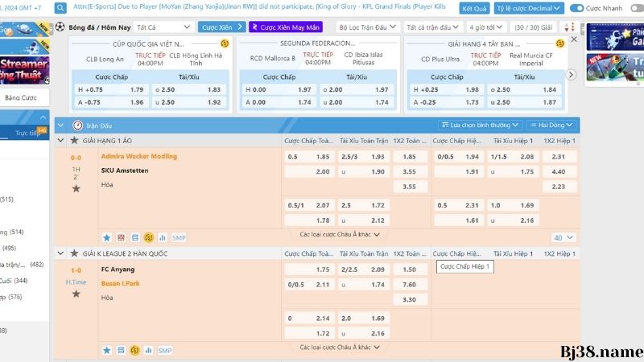Image resolution: width=644 pixels, height=362 pixels.
Task: Click the gold coin icon in Admira match row
Action: pos(148,237)
